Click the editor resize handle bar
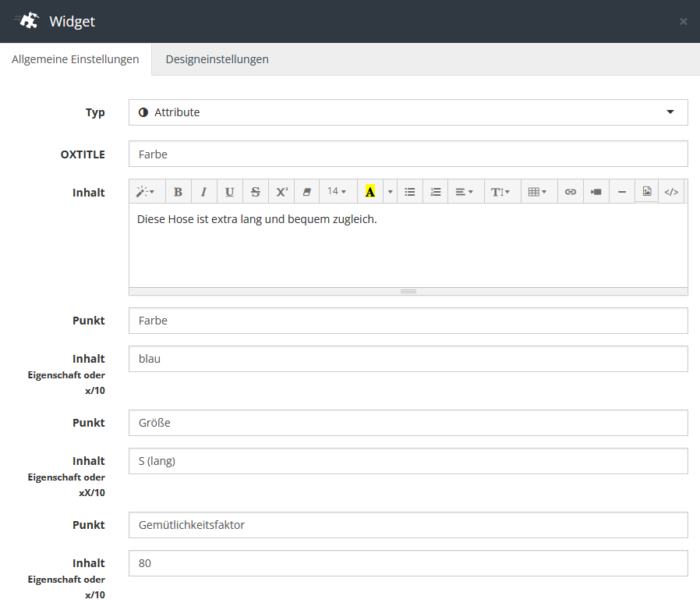Image resolution: width=700 pixels, height=610 pixels. click(x=408, y=292)
